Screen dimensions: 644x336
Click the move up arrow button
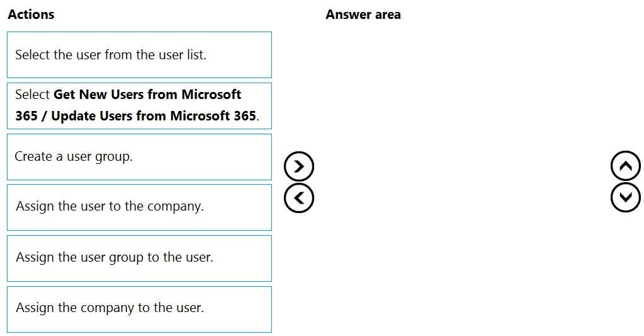coord(625,166)
